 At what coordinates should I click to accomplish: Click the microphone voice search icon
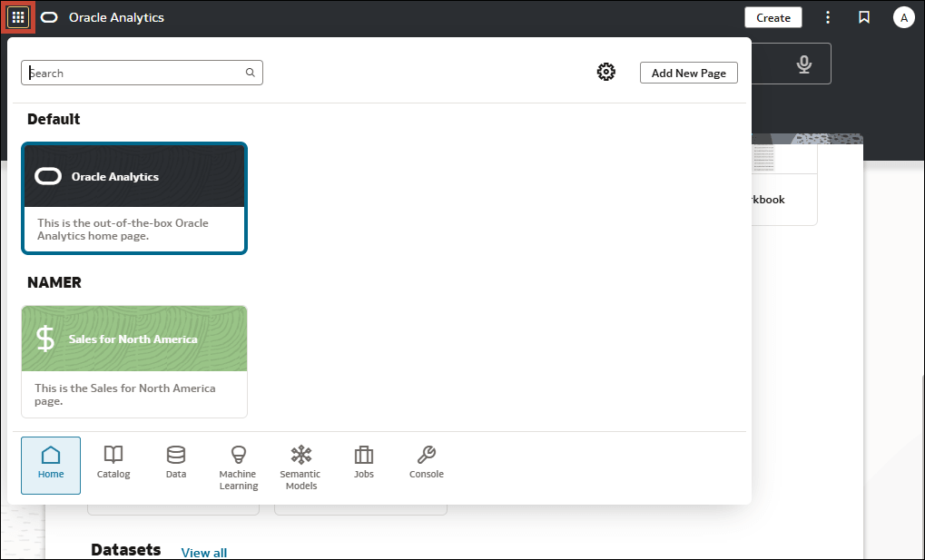[x=804, y=64]
